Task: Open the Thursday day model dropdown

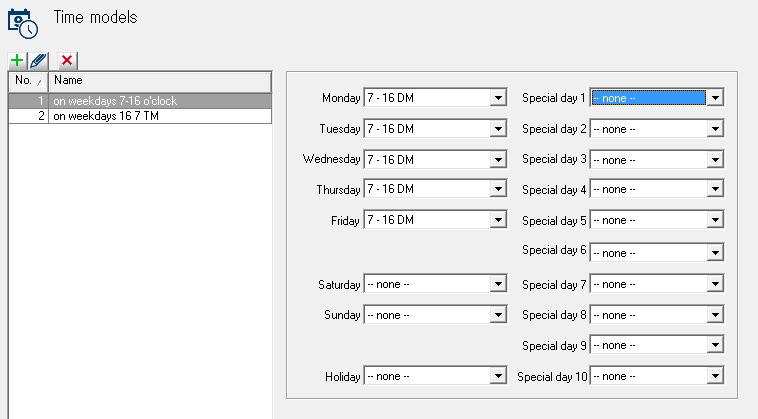Action: [435, 189]
